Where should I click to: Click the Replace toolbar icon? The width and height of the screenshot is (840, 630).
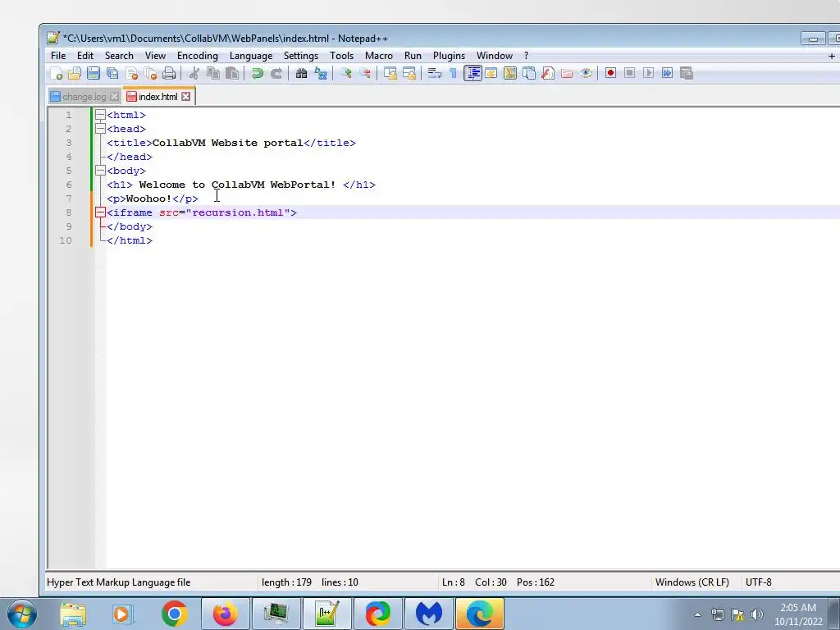click(x=321, y=73)
